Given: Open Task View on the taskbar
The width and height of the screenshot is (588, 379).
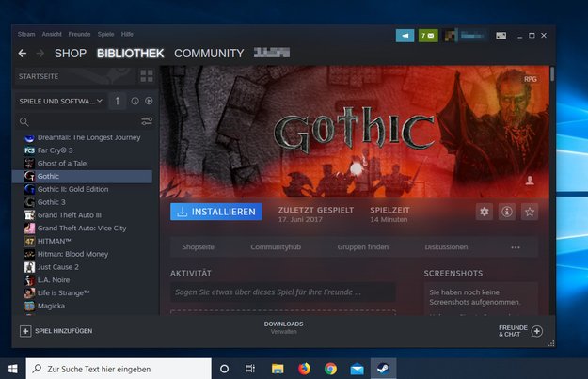Looking at the screenshot, I should point(249,369).
